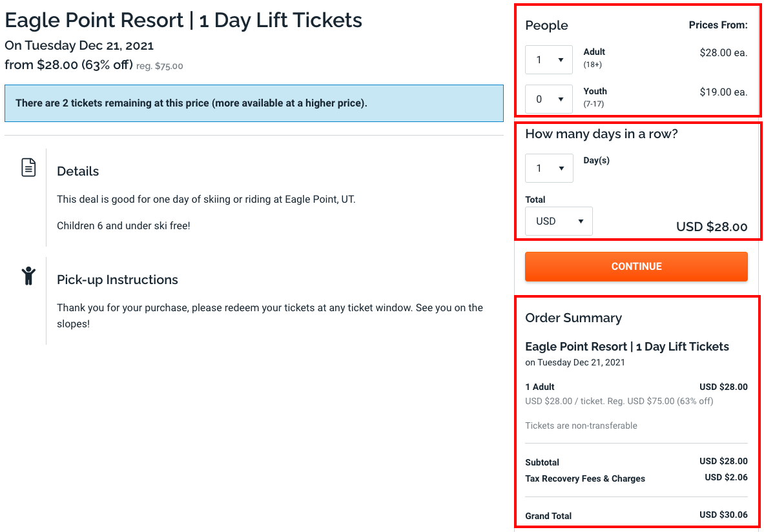Screen dimensions: 764x532
Task: Select the Details section heading
Action: click(78, 171)
